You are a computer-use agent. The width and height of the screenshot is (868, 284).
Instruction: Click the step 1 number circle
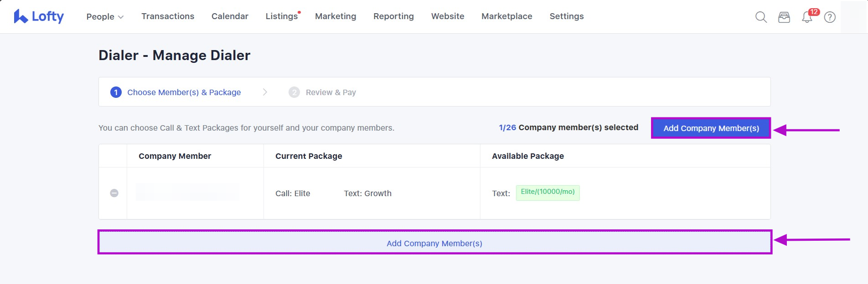(116, 92)
